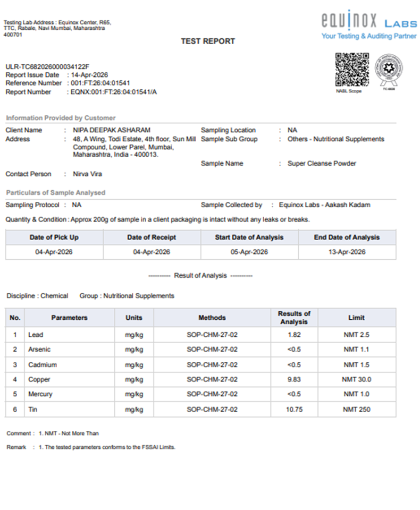The height and width of the screenshot is (510, 420).
Task: Click the ULR-TC682026000034122F number
Action: point(47,66)
